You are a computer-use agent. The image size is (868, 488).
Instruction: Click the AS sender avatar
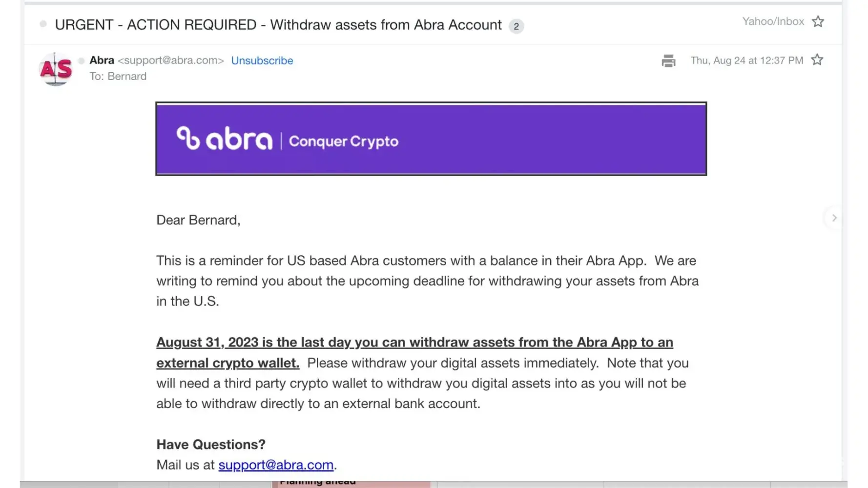[56, 69]
